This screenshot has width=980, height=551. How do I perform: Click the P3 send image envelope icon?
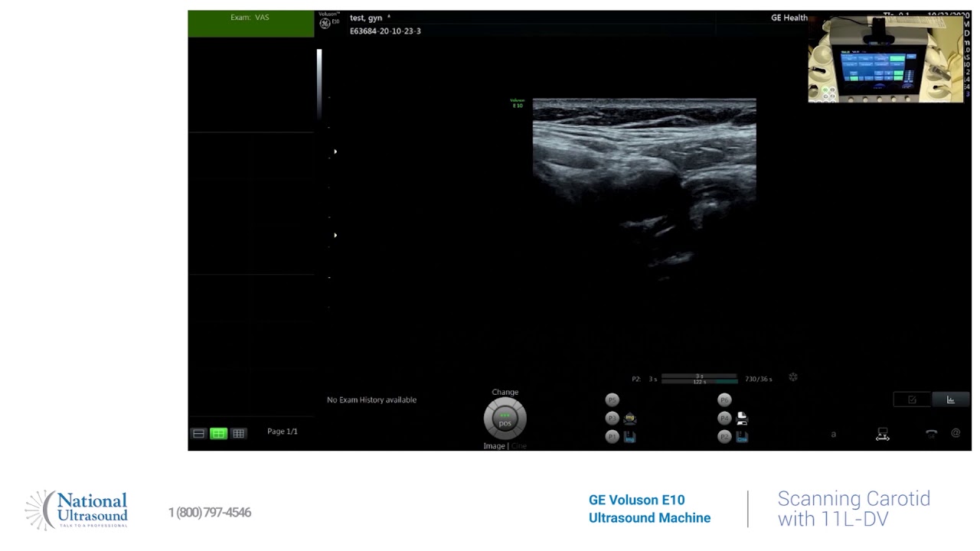pos(630,419)
